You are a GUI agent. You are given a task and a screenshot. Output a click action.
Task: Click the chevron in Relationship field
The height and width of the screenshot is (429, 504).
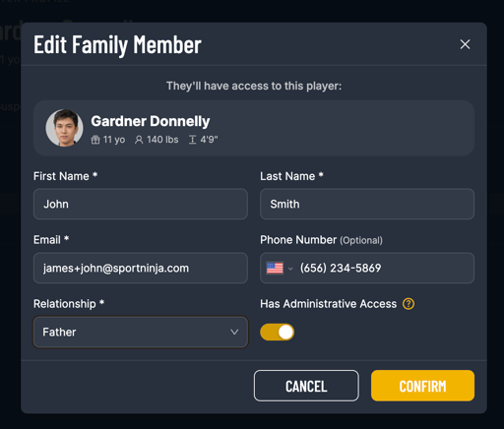click(x=234, y=332)
